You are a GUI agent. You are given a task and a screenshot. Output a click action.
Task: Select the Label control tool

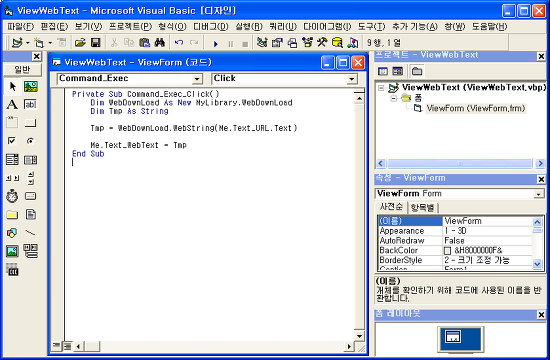[12, 104]
